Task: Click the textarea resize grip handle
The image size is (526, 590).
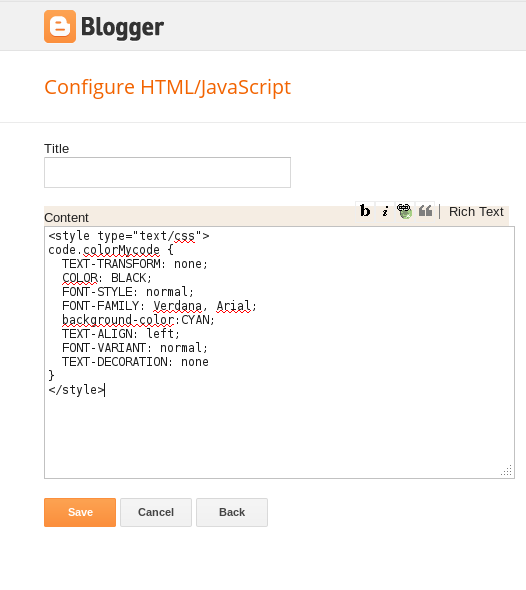Action: (x=507, y=471)
